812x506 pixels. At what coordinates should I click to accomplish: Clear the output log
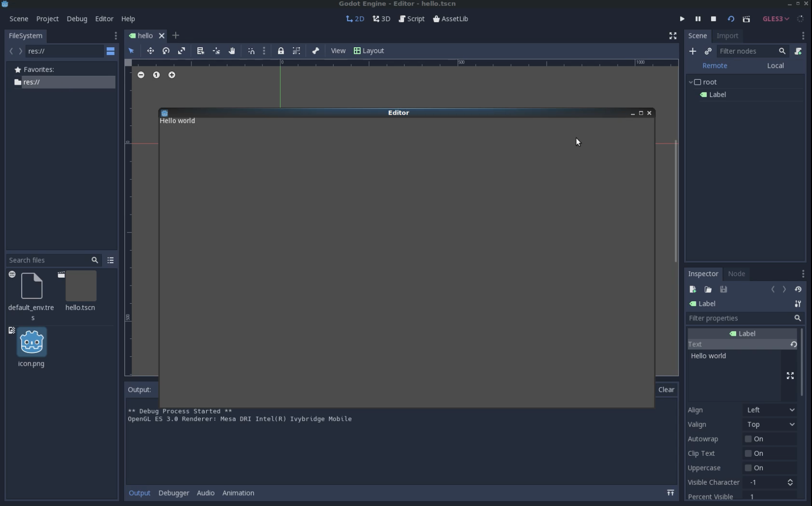[x=666, y=389]
